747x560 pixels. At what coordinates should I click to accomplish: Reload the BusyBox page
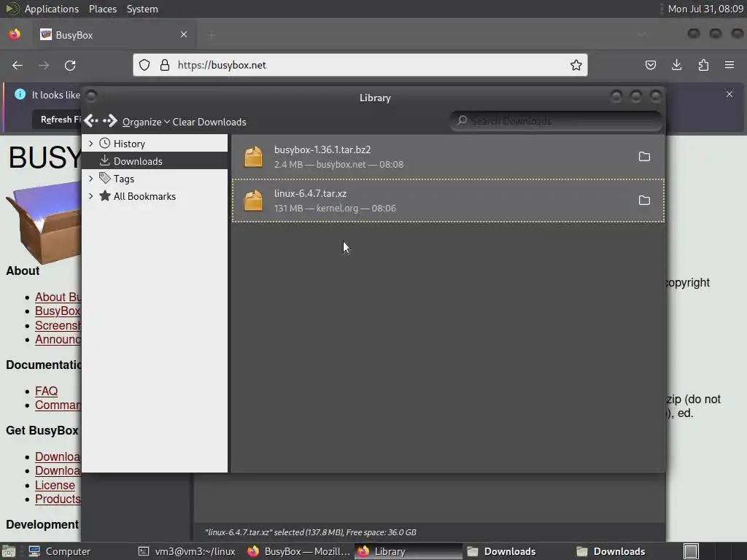70,65
